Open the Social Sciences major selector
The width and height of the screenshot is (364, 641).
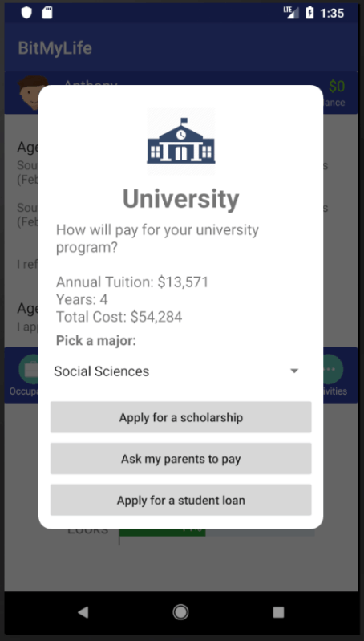pyautogui.click(x=180, y=371)
